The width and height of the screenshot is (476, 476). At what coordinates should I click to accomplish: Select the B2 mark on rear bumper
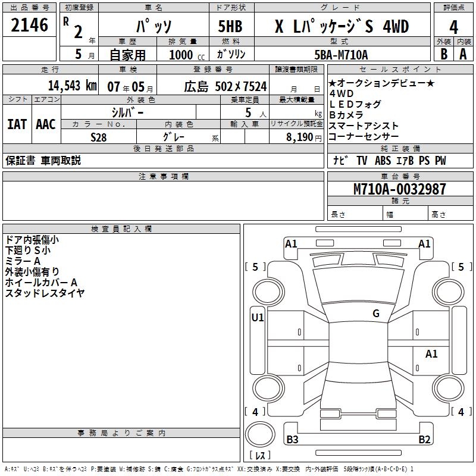[x=424, y=439]
